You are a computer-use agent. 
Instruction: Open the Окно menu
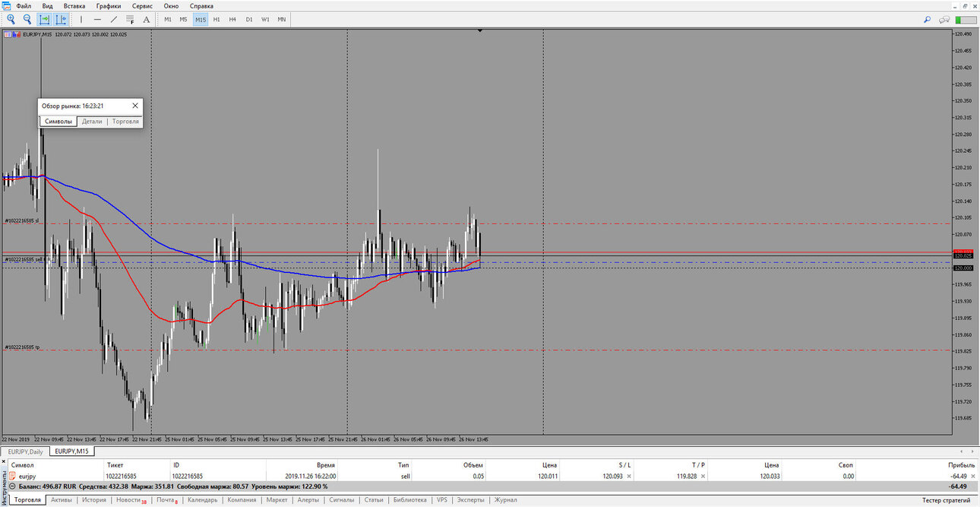171,5
